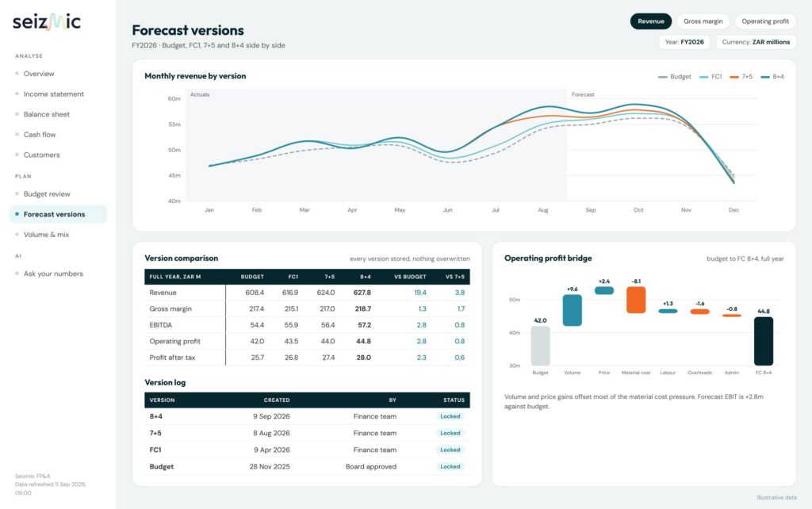Open the Currency ZAR millions selector
The height and width of the screenshot is (509, 812).
[756, 42]
